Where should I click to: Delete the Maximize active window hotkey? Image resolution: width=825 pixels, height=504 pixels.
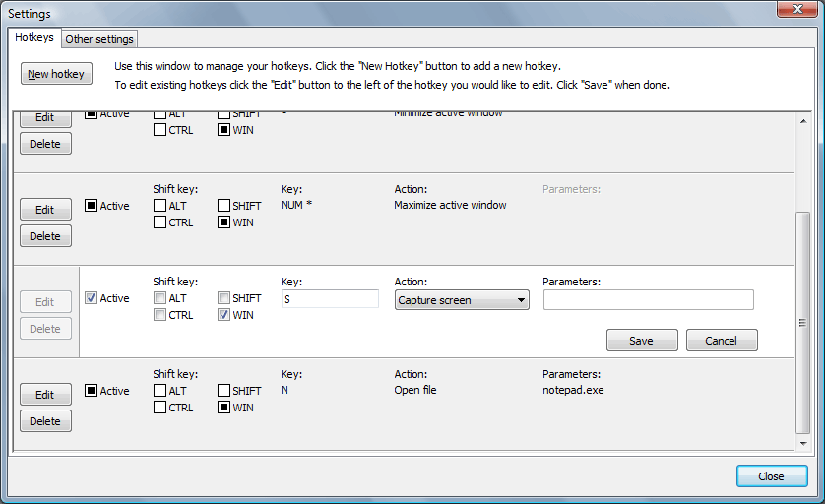(x=45, y=236)
